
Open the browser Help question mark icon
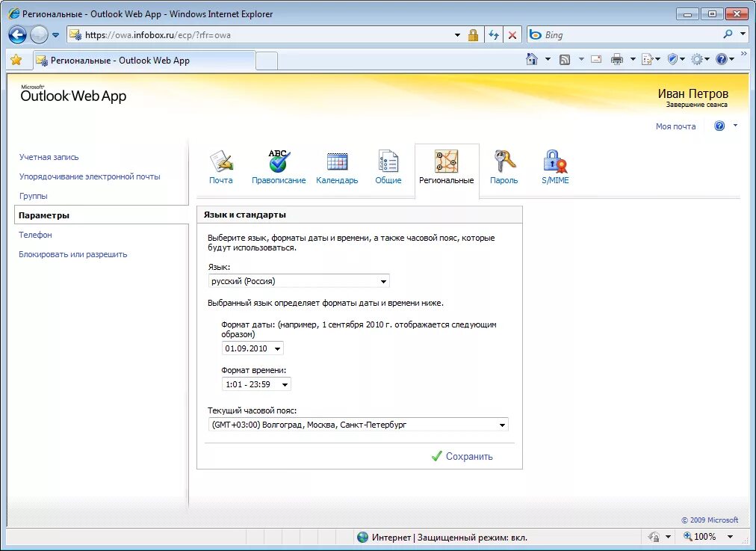tap(722, 59)
